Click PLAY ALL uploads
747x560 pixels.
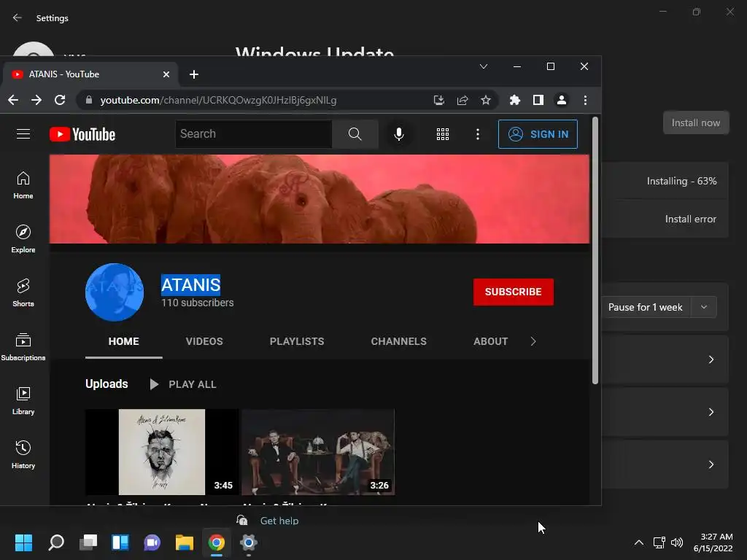183,384
